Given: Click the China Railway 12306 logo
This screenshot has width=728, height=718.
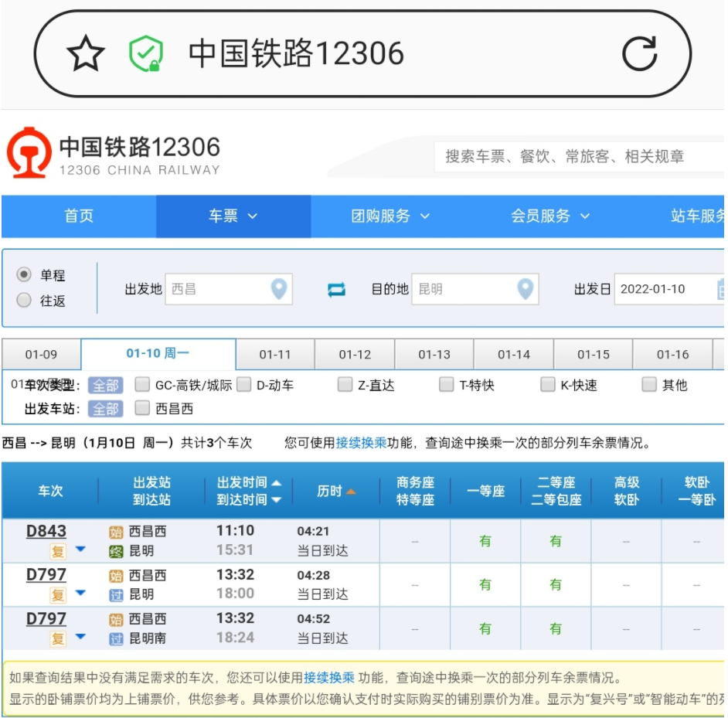Looking at the screenshot, I should click(x=29, y=153).
